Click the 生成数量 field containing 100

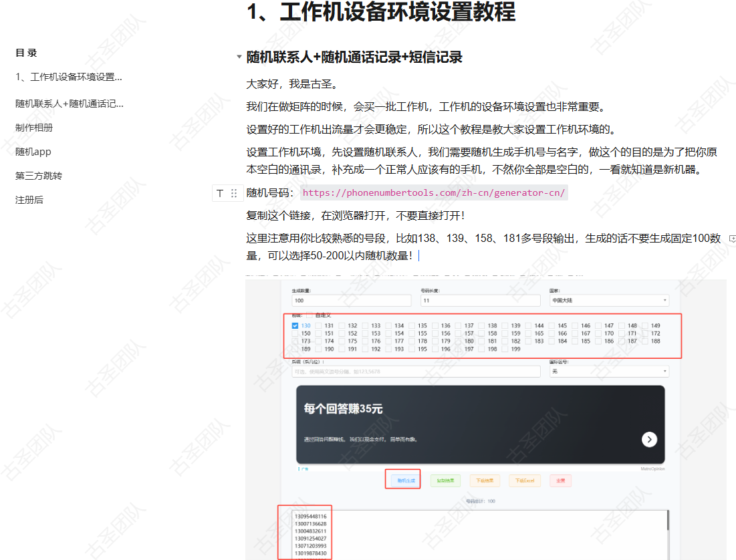352,301
